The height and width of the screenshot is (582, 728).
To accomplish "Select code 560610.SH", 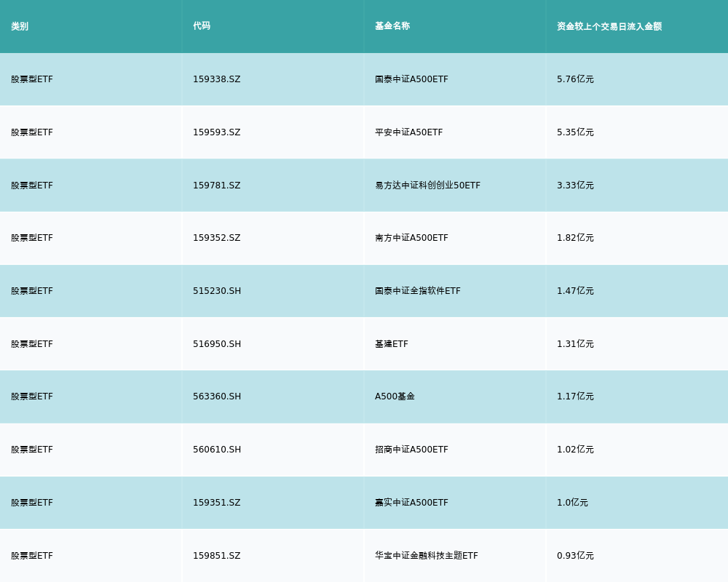I will (217, 450).
